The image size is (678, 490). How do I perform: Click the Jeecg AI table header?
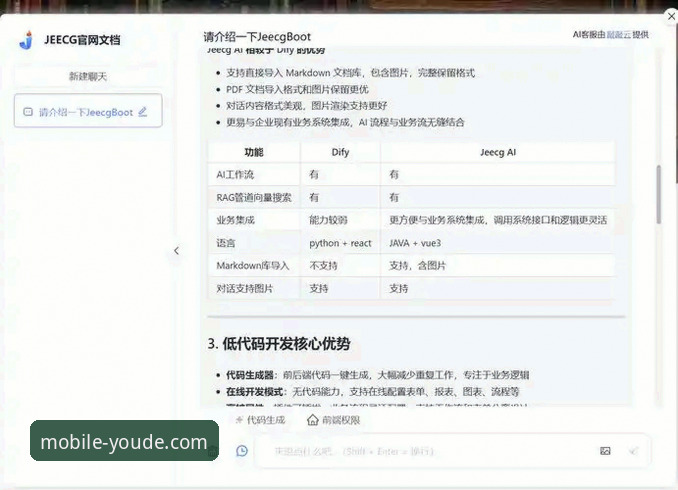click(x=498, y=152)
